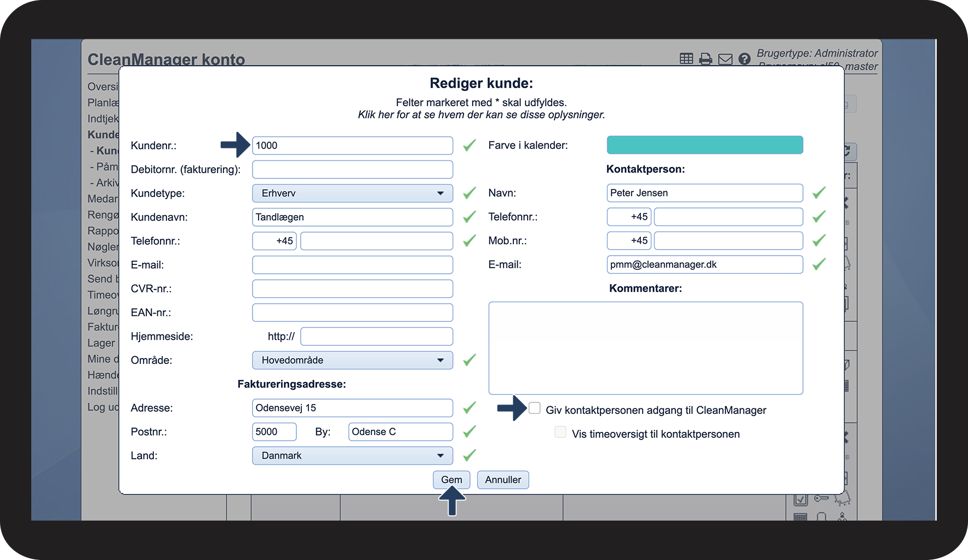The width and height of the screenshot is (968, 560).
Task: Click link showing who can see information
Action: pos(482,115)
